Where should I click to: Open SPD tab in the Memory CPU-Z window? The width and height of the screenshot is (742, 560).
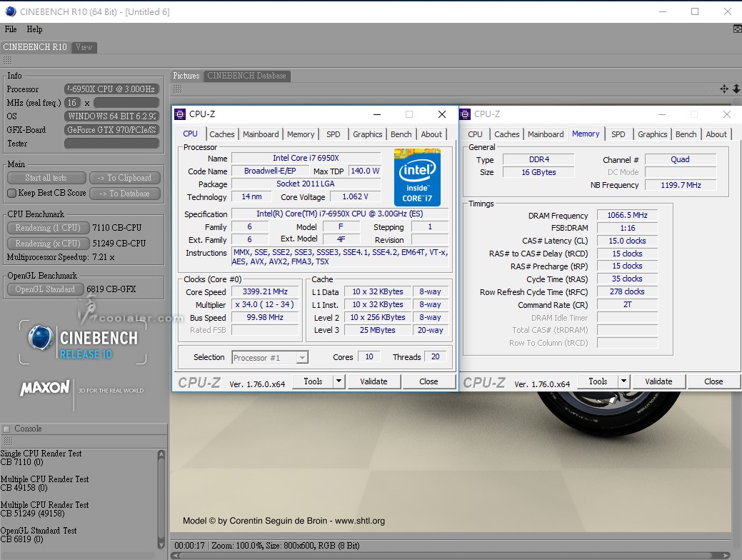[x=618, y=134]
